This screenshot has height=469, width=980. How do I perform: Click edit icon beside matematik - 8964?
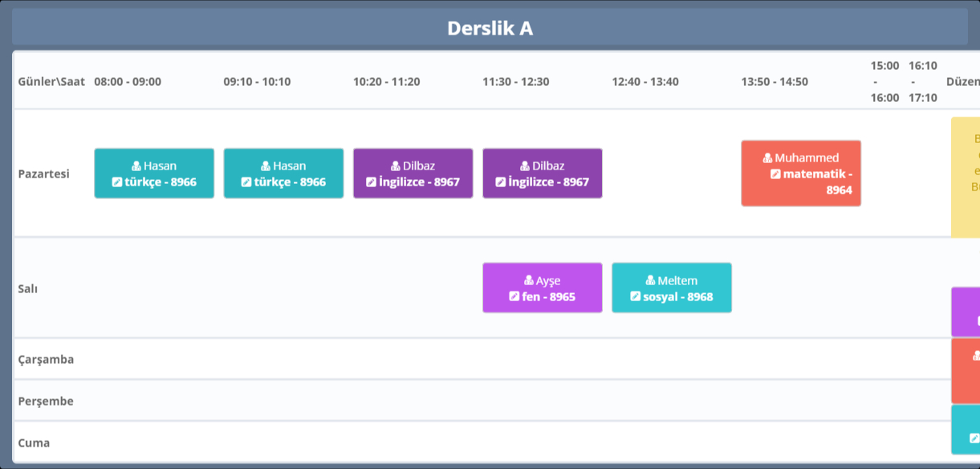(775, 174)
